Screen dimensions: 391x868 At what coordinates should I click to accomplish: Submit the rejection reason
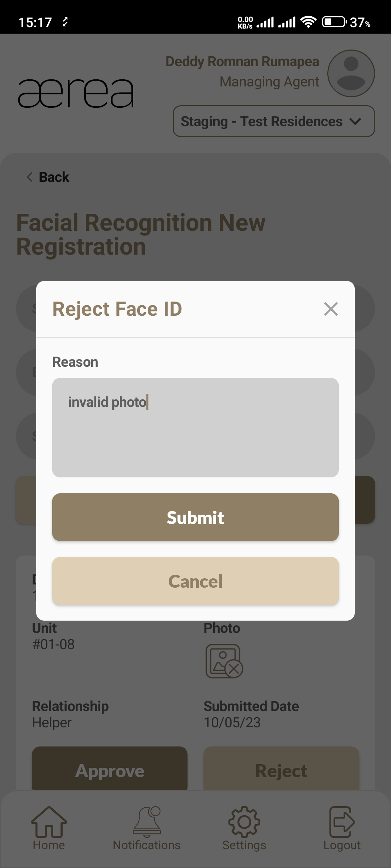point(195,517)
